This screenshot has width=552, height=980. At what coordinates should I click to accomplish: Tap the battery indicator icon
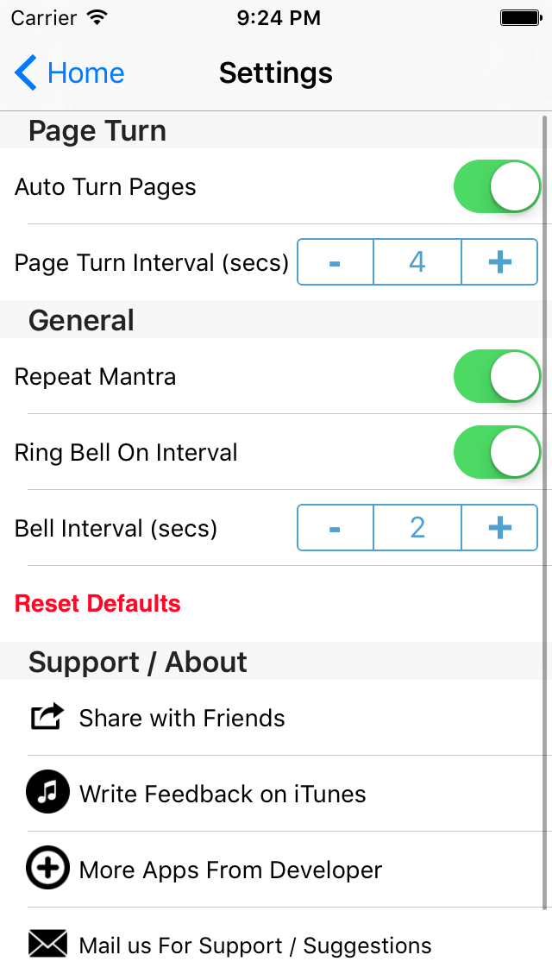pyautogui.click(x=520, y=17)
